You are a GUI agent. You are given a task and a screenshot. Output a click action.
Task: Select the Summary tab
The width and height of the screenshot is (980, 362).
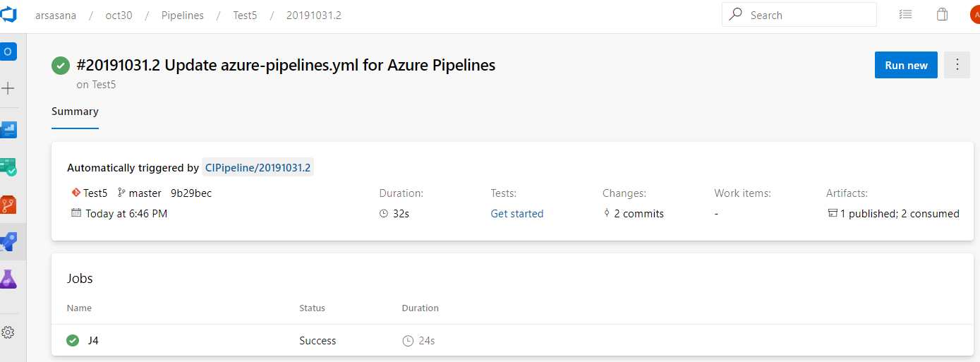pos(75,111)
